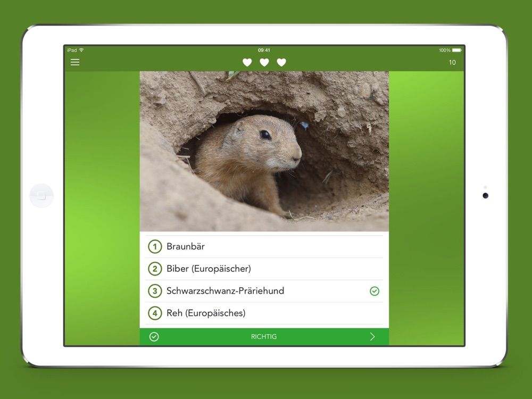Click the first heart life icon

coord(247,62)
